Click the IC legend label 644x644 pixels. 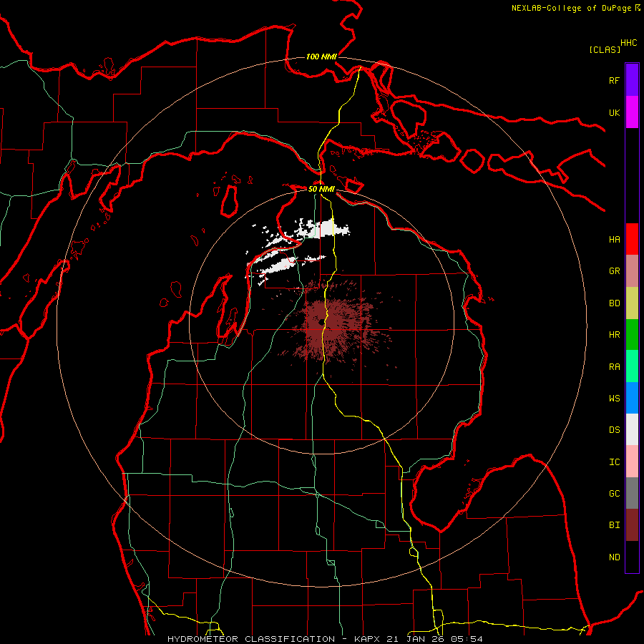614,462
